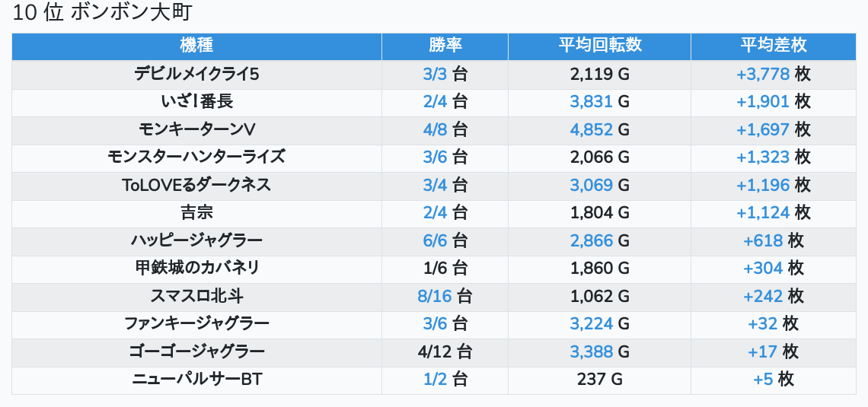868x407 pixels.
Task: Click the 勝率 column header
Action: tap(445, 46)
